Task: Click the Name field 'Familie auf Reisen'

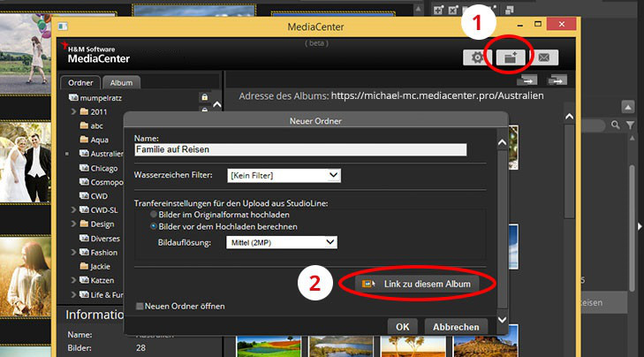Action: point(300,150)
